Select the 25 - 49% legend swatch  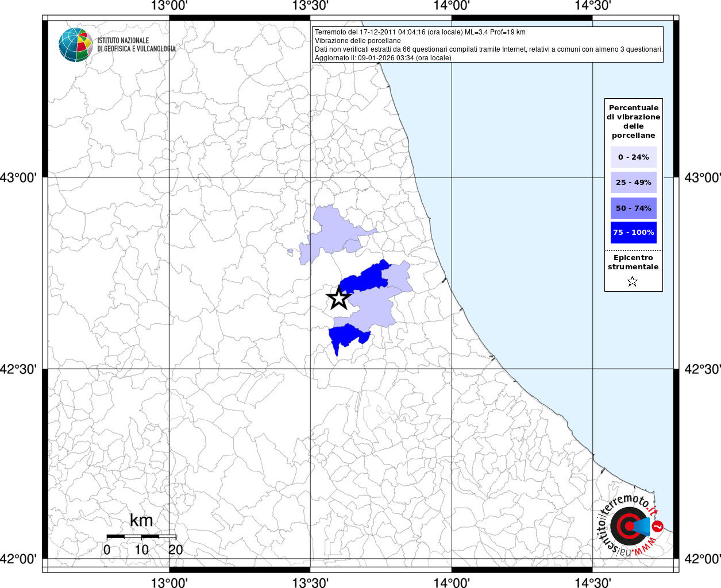click(x=633, y=182)
